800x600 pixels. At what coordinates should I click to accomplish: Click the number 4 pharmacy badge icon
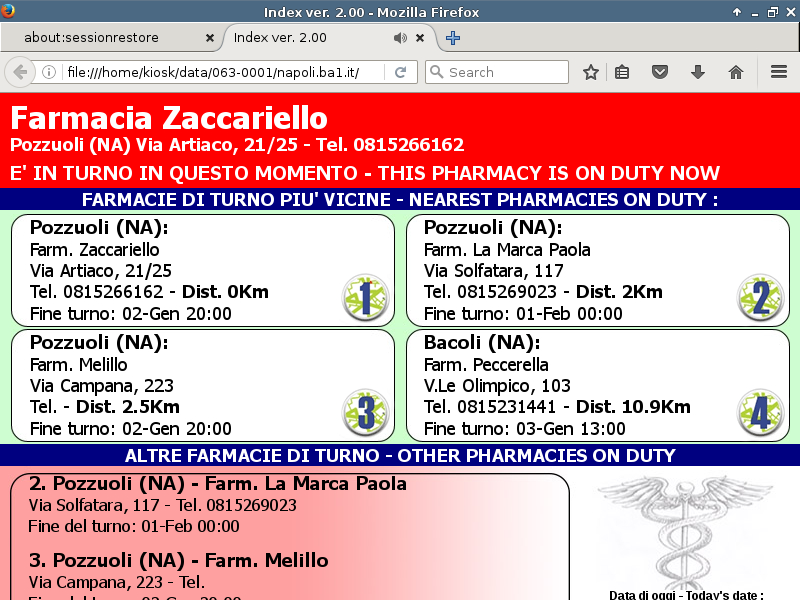click(760, 413)
